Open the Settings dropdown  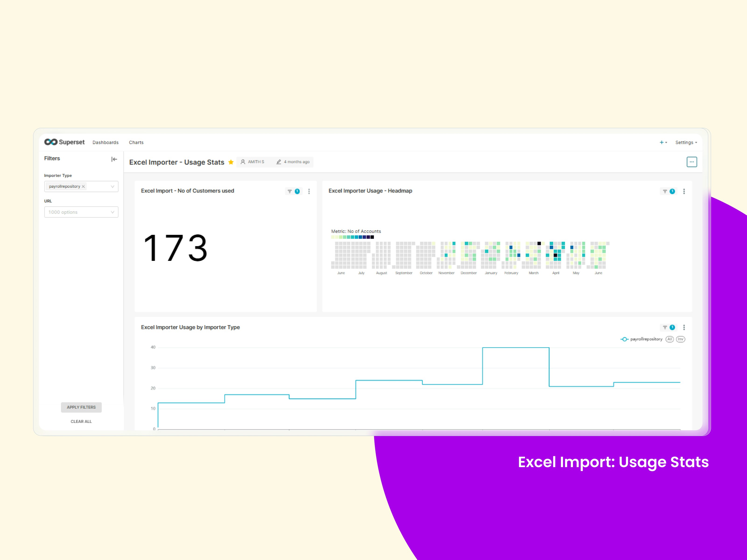click(686, 142)
